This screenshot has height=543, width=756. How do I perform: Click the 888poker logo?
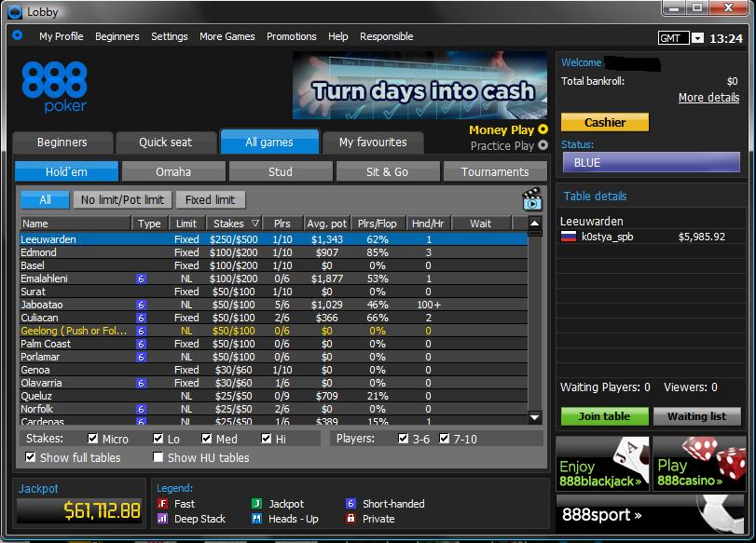coord(54,87)
